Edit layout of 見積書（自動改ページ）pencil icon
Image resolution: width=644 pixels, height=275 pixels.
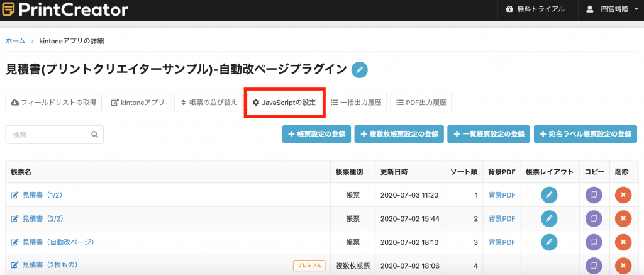pos(550,242)
